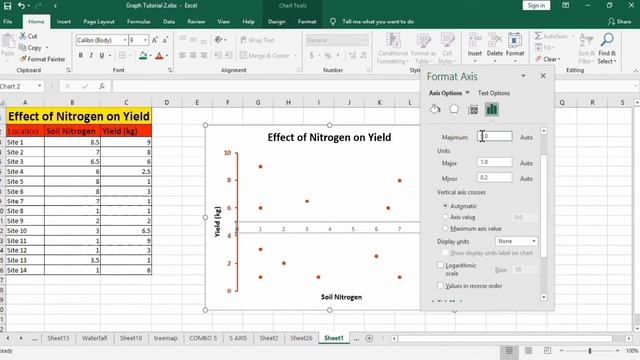Click the add new sheet plus icon

(x=369, y=338)
